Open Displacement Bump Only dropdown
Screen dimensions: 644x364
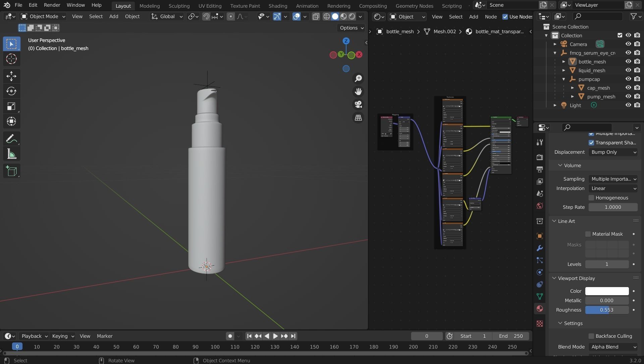click(613, 152)
